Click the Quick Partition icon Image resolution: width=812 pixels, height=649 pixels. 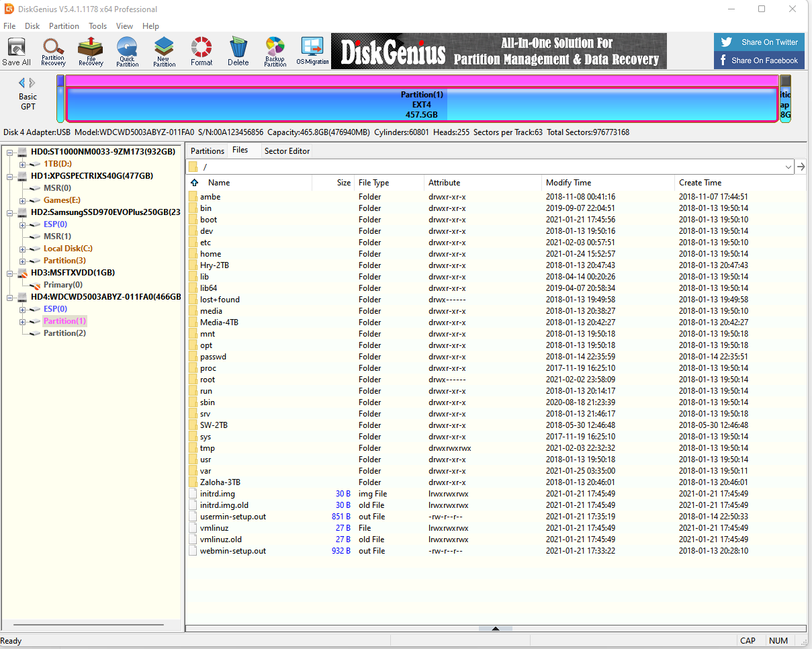pyautogui.click(x=127, y=52)
